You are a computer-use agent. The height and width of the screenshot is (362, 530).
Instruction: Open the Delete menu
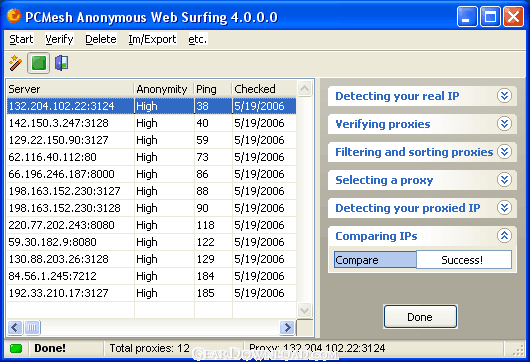(101, 39)
